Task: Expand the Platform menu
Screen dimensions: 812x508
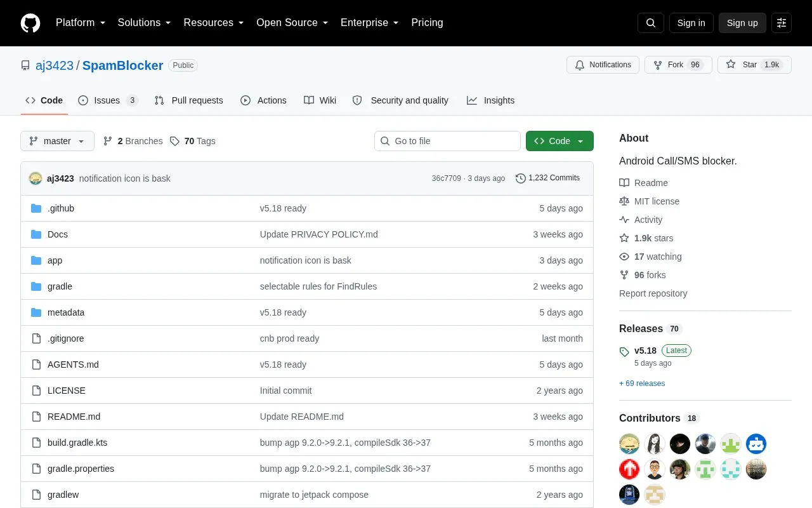Action: tap(81, 23)
